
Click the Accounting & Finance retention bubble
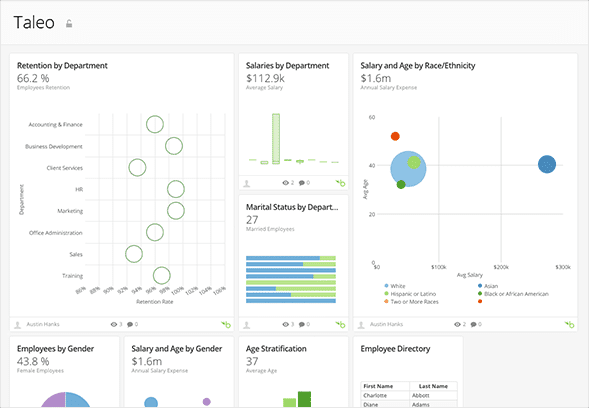pos(155,124)
